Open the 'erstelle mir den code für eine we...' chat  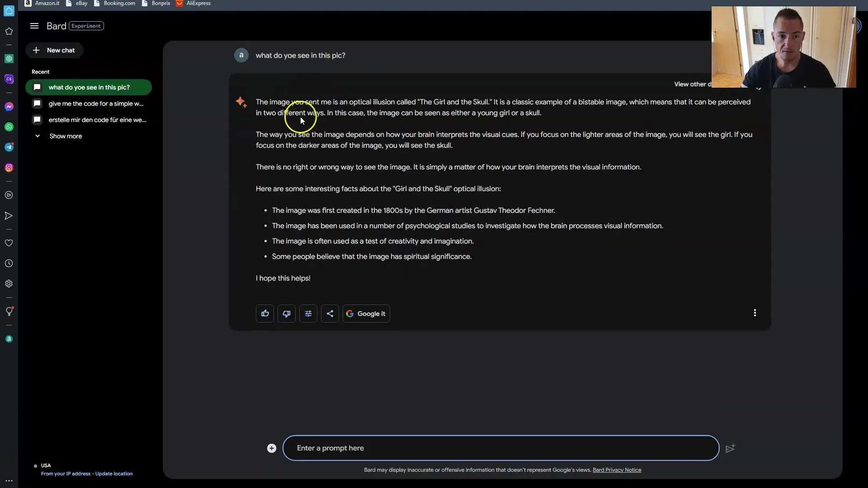tap(89, 120)
